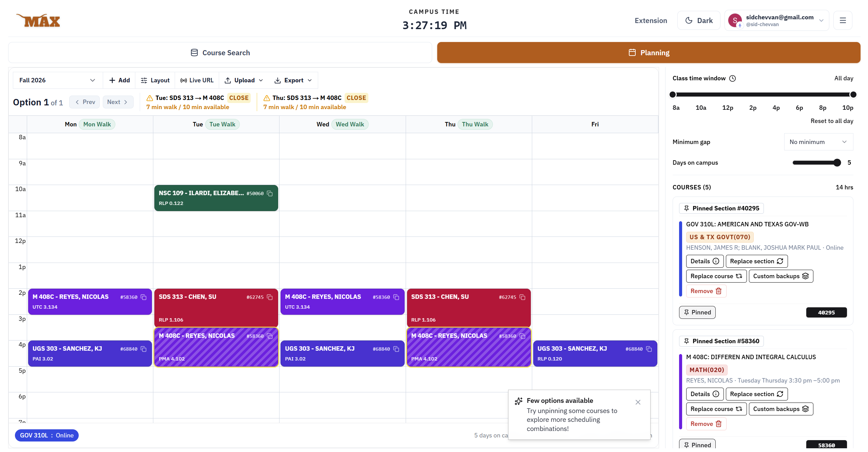The height and width of the screenshot is (452, 868).
Task: Open the hamburger menu in header
Action: (x=843, y=20)
